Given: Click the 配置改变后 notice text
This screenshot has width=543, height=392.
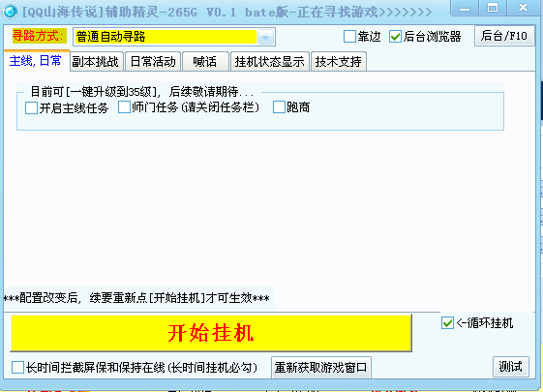Looking at the screenshot, I should point(136,298).
